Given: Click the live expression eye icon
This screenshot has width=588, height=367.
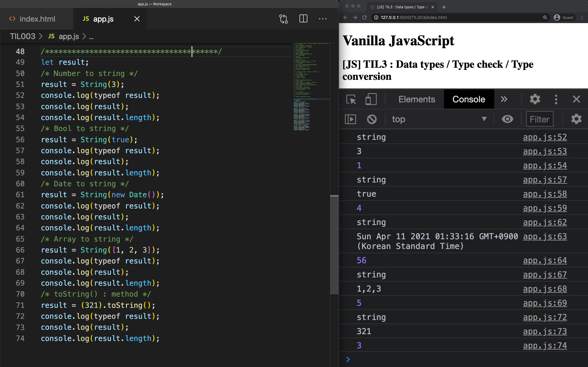Looking at the screenshot, I should pos(508,119).
